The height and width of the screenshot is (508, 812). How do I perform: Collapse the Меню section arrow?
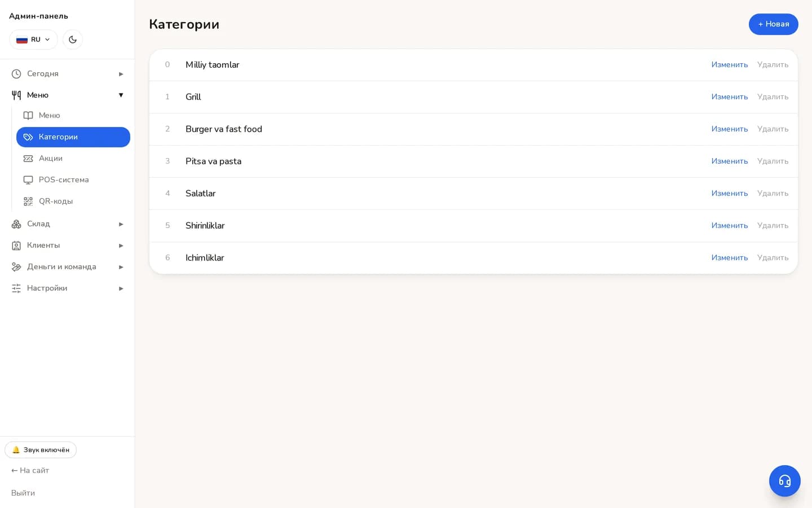tap(121, 95)
